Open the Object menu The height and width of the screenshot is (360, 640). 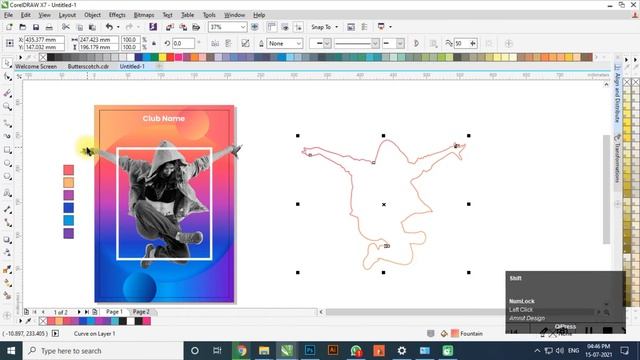(92, 15)
